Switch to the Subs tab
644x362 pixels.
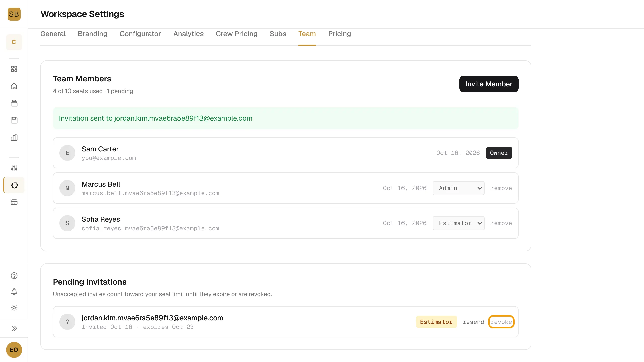[278, 34]
